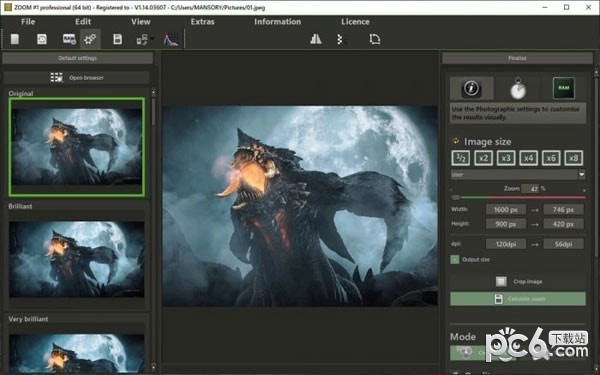Click the Zoom percentage slider track
Image resolution: width=600 pixels, height=375 pixels.
[518, 197]
